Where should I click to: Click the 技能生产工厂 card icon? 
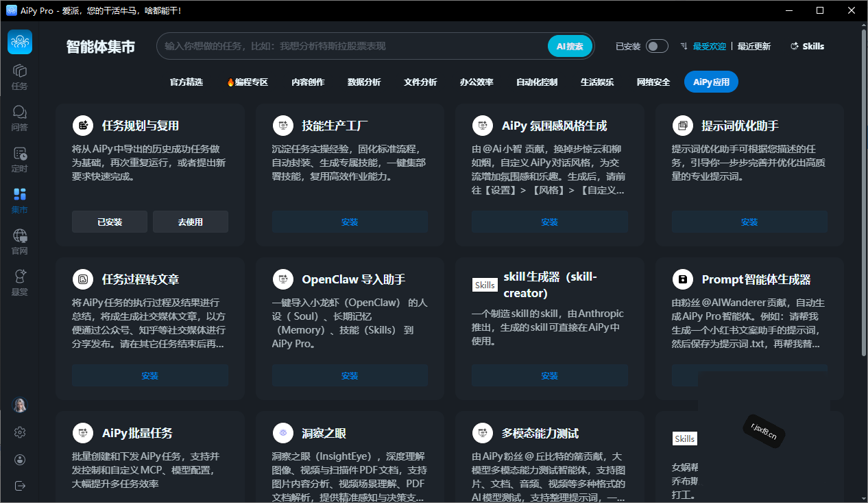tap(282, 126)
